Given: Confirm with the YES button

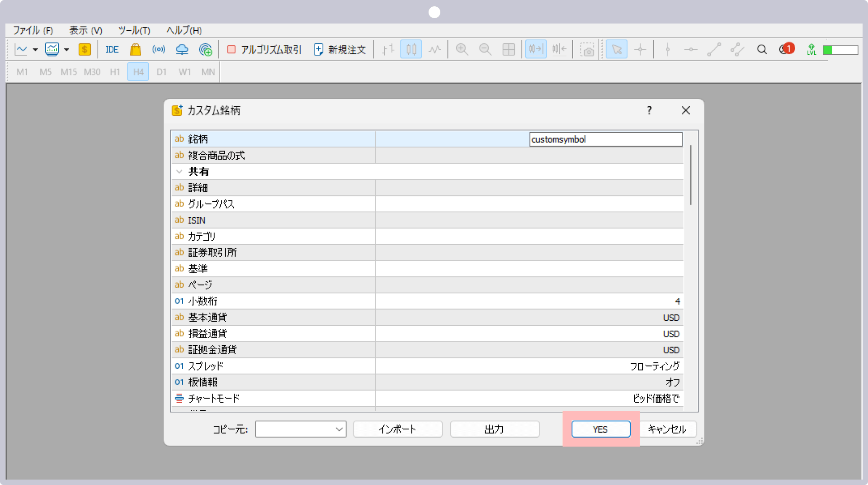Looking at the screenshot, I should [601, 429].
